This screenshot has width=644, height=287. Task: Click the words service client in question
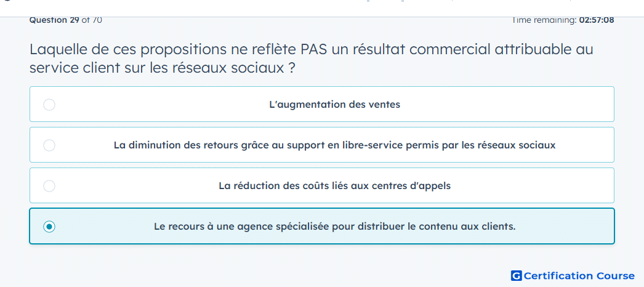(x=75, y=68)
